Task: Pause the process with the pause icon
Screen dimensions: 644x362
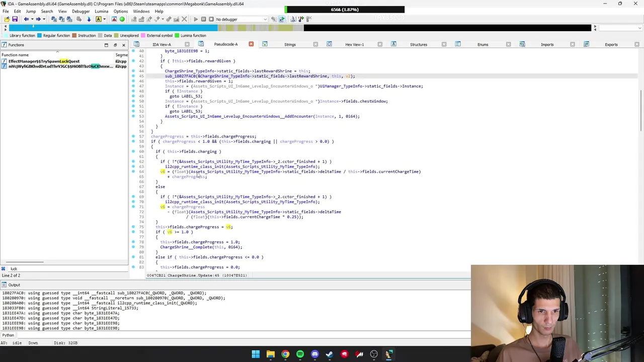Action: (203, 19)
